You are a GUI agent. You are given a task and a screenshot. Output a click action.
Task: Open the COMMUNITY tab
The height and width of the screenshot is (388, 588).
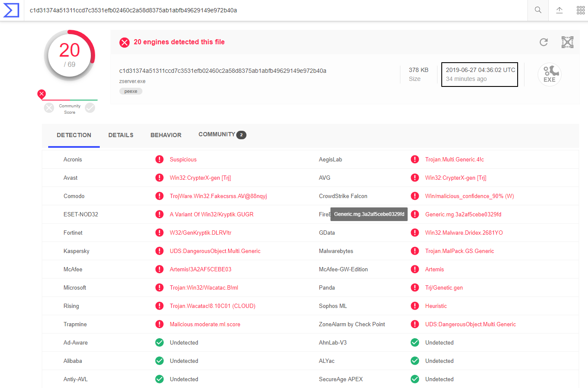click(x=222, y=135)
